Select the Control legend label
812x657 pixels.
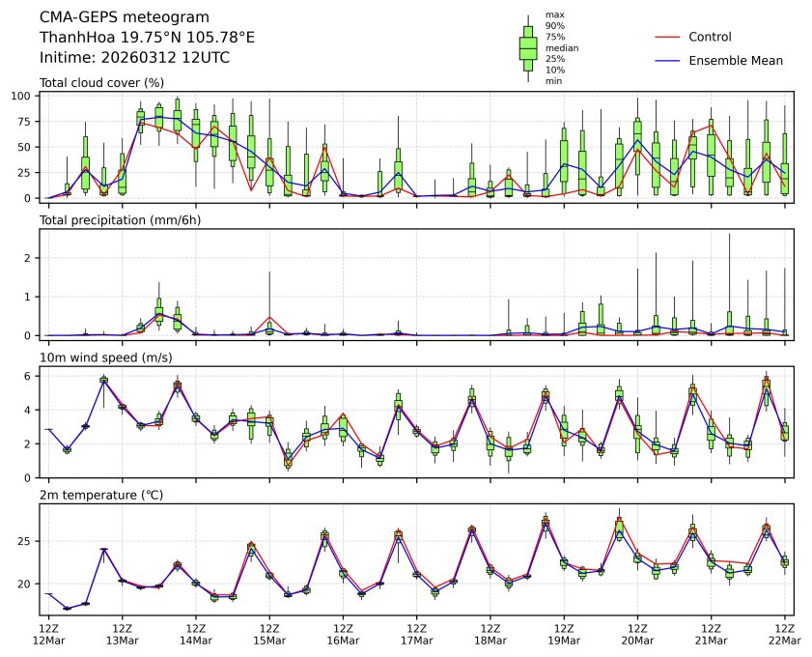[x=710, y=37]
